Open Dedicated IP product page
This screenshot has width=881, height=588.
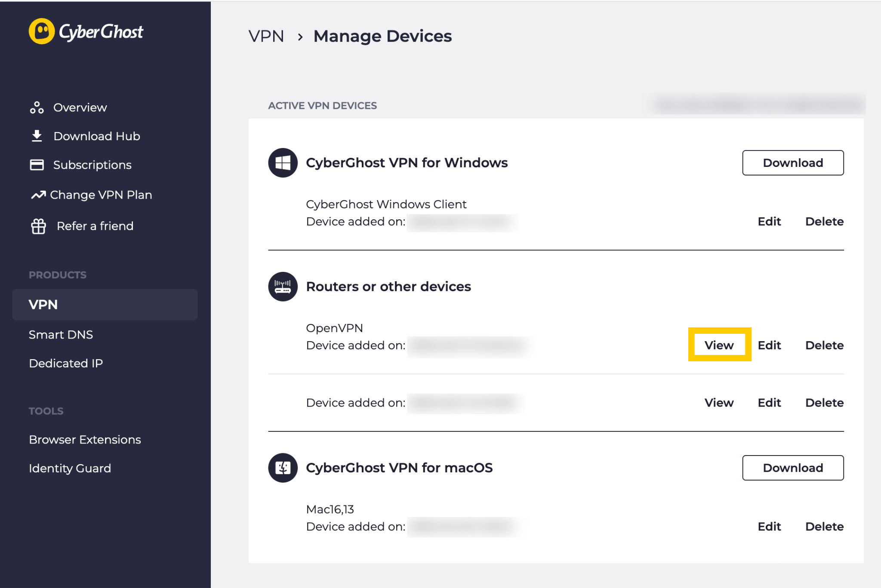click(66, 363)
